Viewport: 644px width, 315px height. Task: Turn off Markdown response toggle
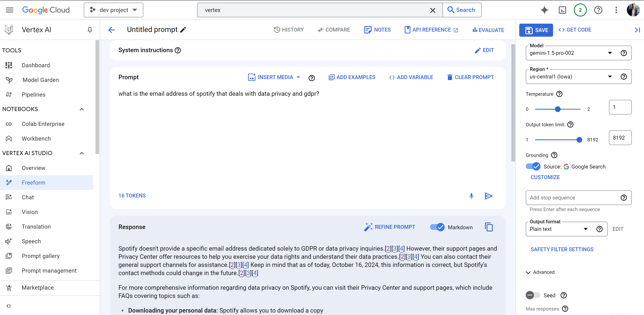(437, 227)
